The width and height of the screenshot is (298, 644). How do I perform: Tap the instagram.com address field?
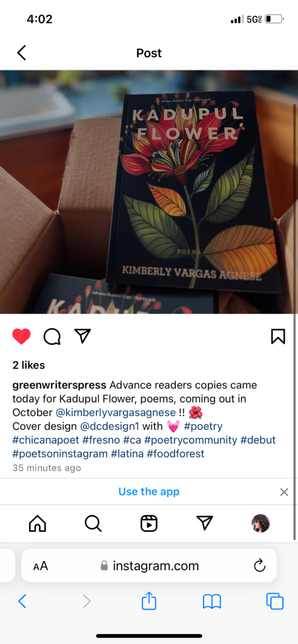pos(149,565)
